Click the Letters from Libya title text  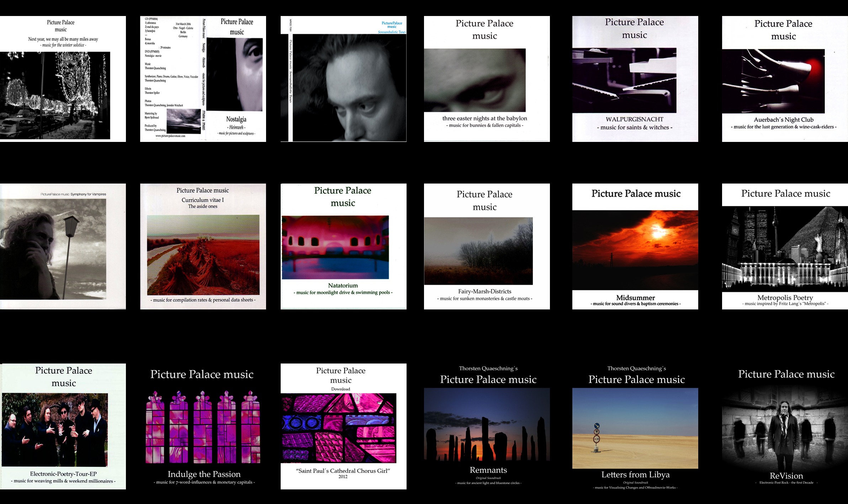(x=635, y=474)
